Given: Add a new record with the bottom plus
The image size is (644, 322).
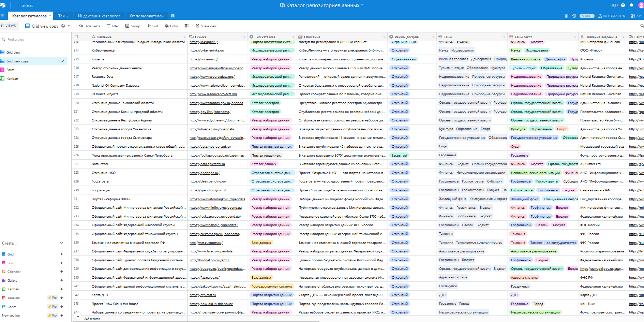Looking at the screenshot, I should 78,317.
